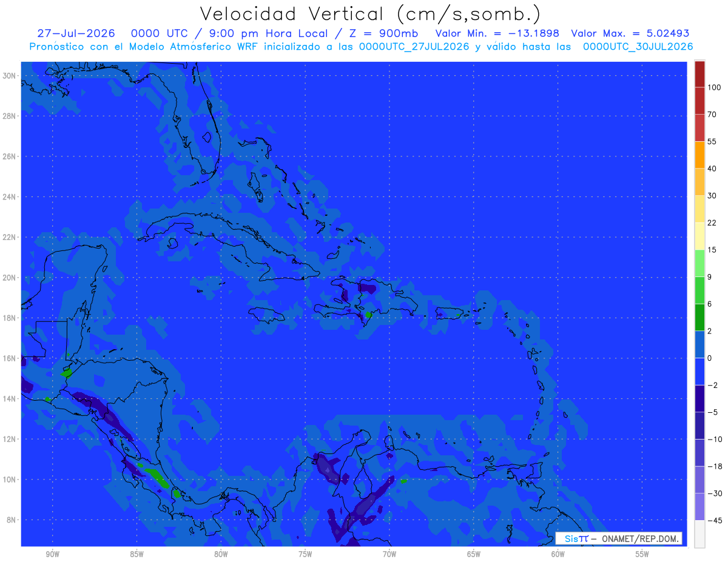Select the orange swatch between 40 and 55

pyautogui.click(x=699, y=155)
